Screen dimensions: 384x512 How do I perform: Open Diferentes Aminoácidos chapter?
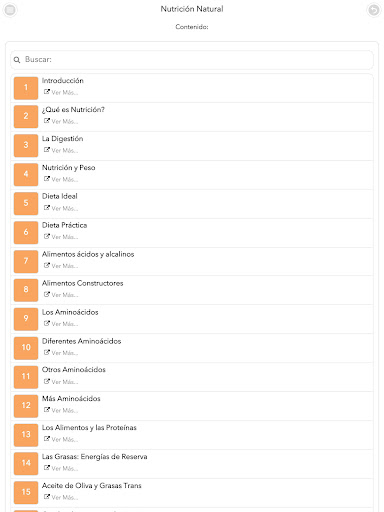(81, 341)
